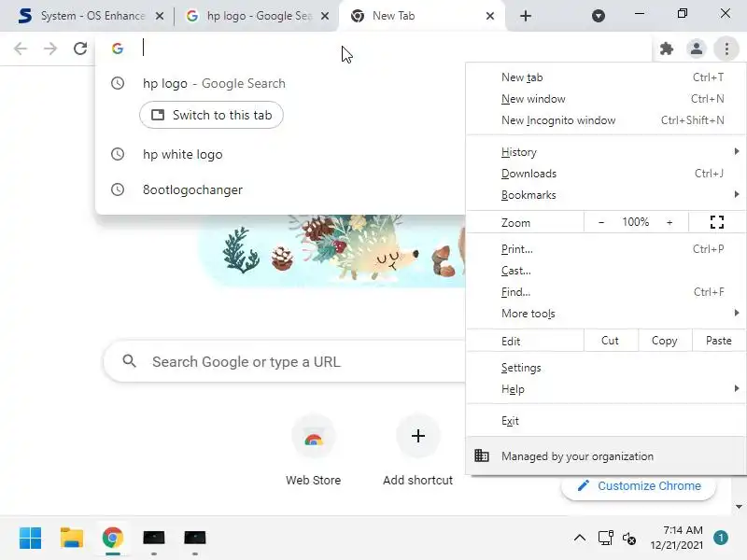Click clock icon beside hp white logo

tap(118, 154)
